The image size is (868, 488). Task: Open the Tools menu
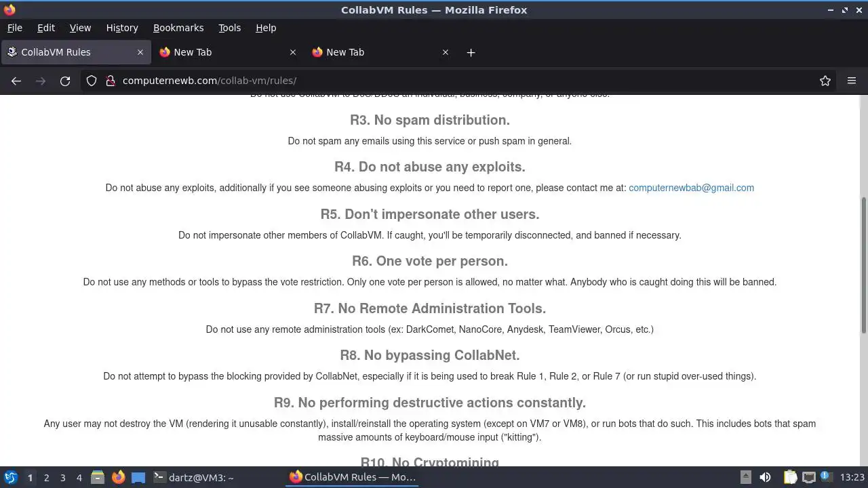(x=229, y=28)
